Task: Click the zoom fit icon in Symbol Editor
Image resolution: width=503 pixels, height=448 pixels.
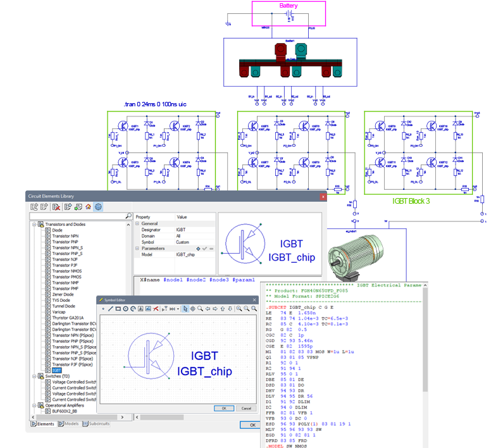Action: pyautogui.click(x=254, y=309)
